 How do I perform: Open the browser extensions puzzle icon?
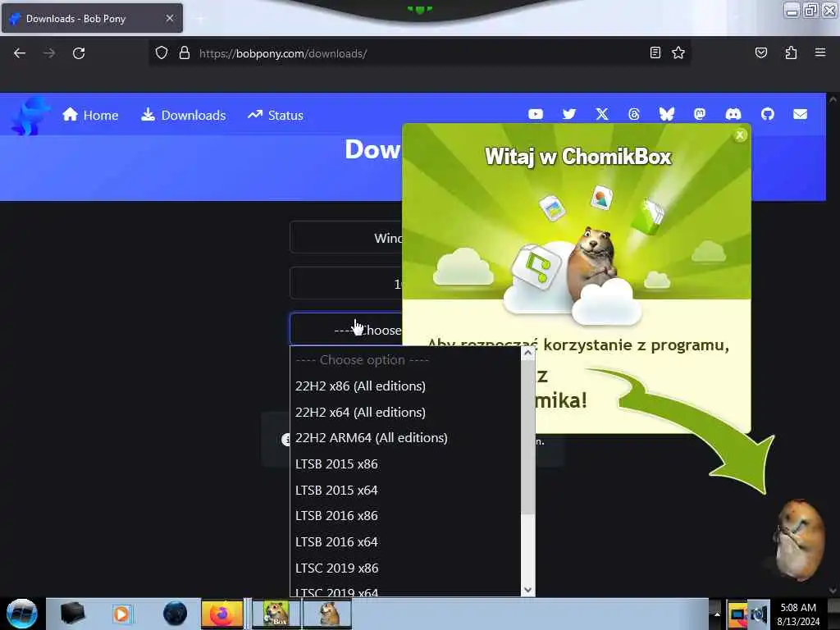point(791,52)
